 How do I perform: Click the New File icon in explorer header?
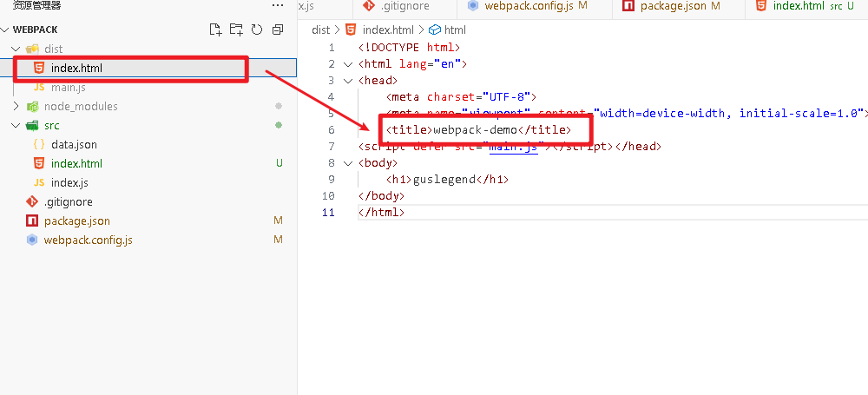click(x=215, y=30)
